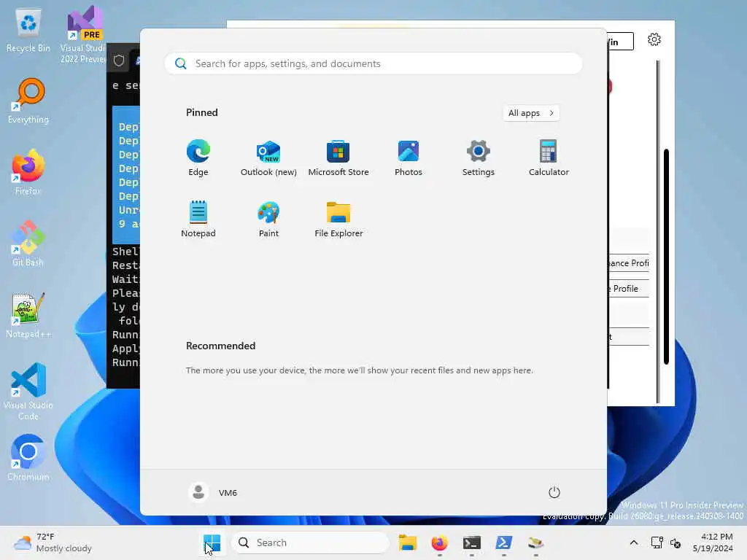Image resolution: width=747 pixels, height=560 pixels.
Task: Open the VM6 user account menu
Action: (x=213, y=492)
